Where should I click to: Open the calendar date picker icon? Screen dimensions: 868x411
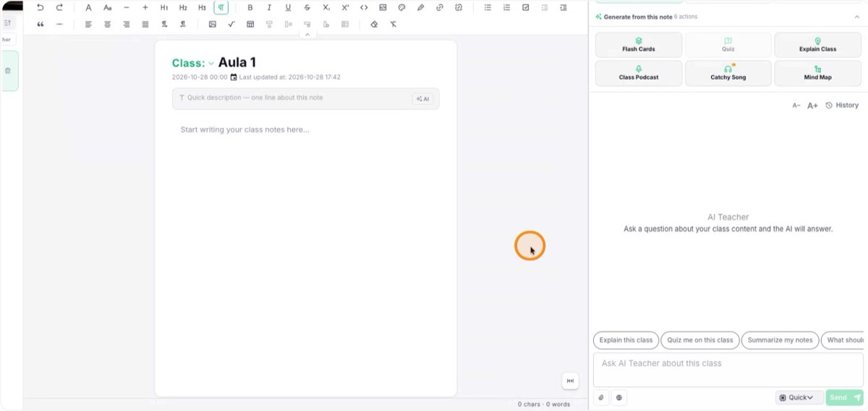pos(234,77)
